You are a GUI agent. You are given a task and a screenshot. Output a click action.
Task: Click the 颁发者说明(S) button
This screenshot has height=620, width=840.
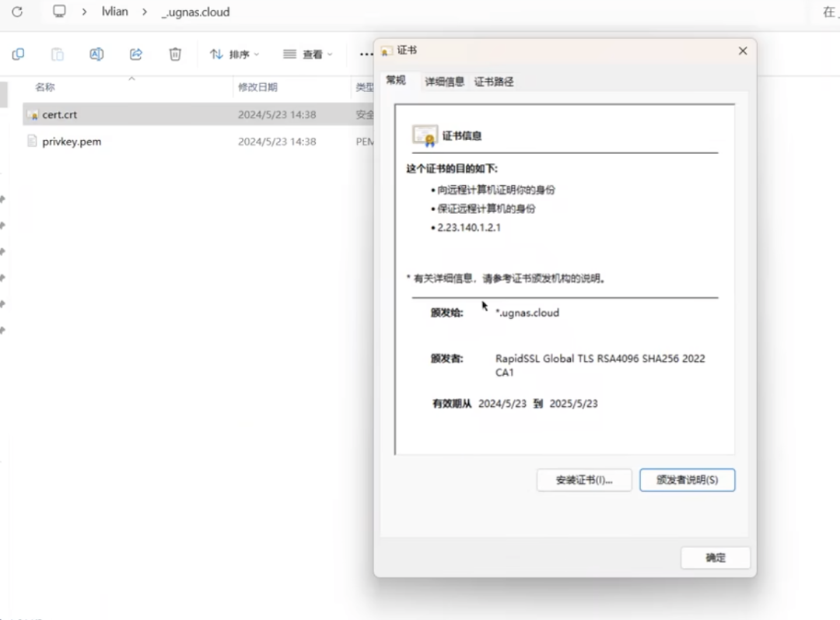(x=688, y=480)
